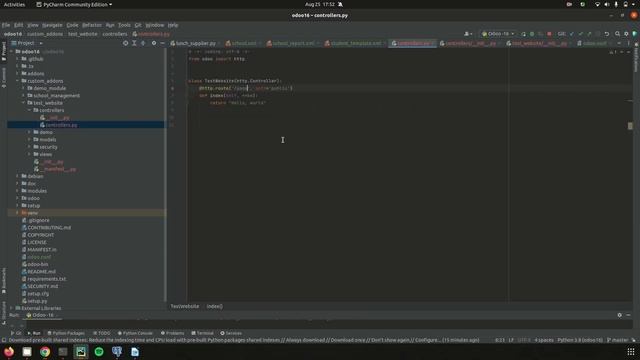Open the Python Packages tool window
The width and height of the screenshot is (640, 360).
pos(66,333)
